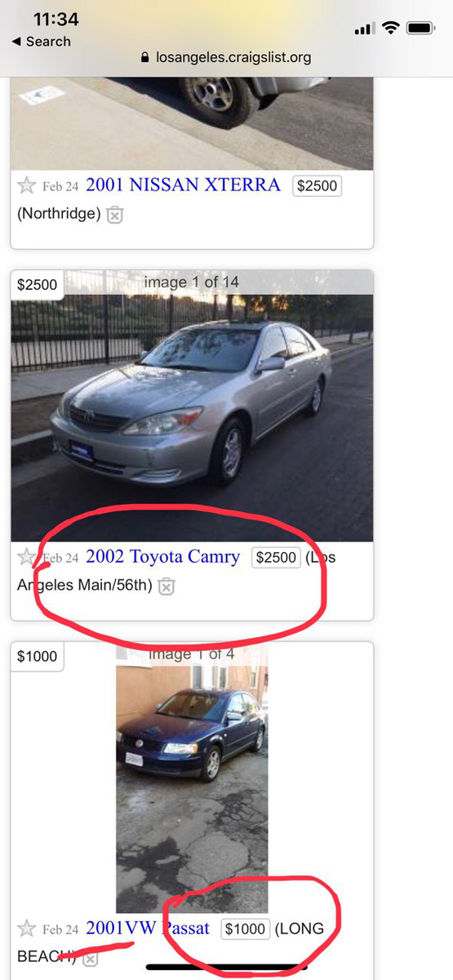Open the 2001 NISSAN XTERRA link
The height and width of the screenshot is (980, 453).
[183, 185]
